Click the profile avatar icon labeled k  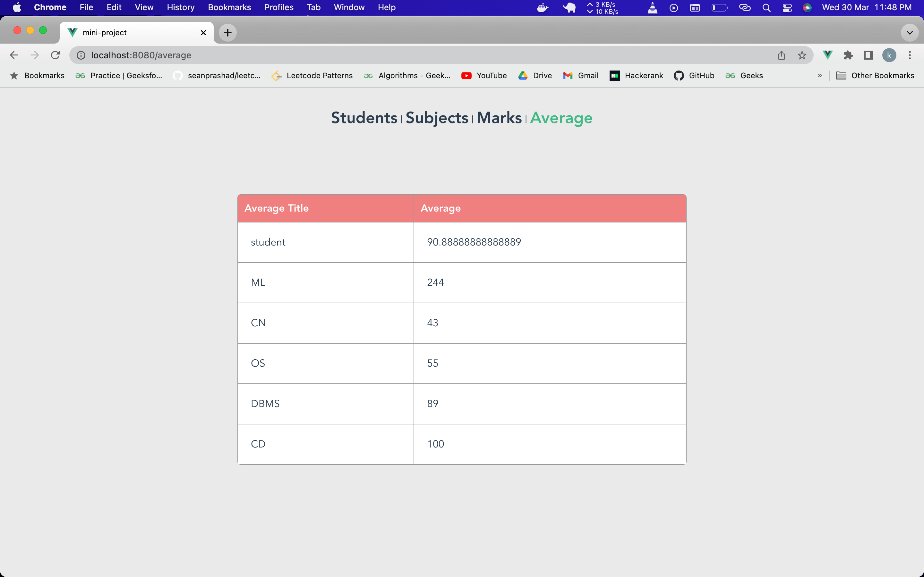(x=889, y=55)
